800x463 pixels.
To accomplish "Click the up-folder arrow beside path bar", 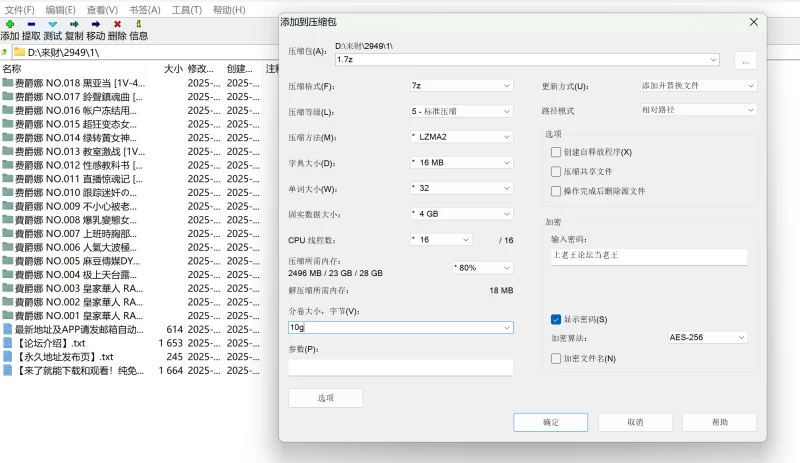I will tap(5, 52).
